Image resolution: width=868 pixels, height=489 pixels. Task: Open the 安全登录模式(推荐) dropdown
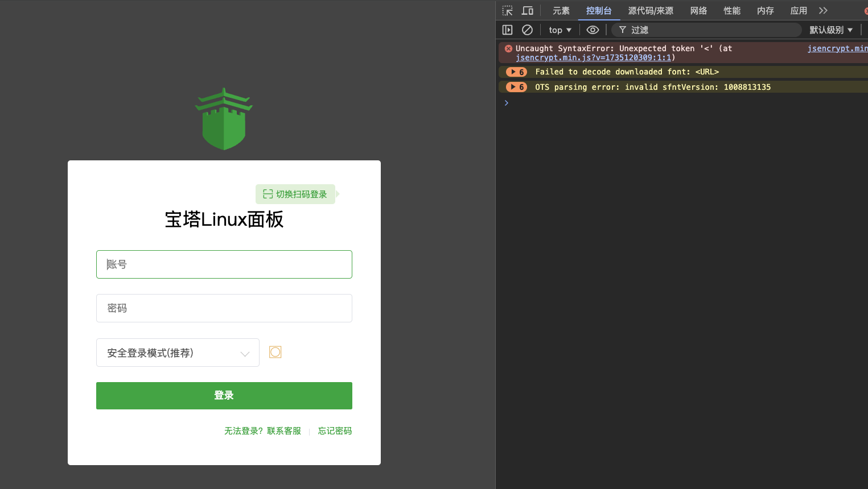pyautogui.click(x=178, y=353)
